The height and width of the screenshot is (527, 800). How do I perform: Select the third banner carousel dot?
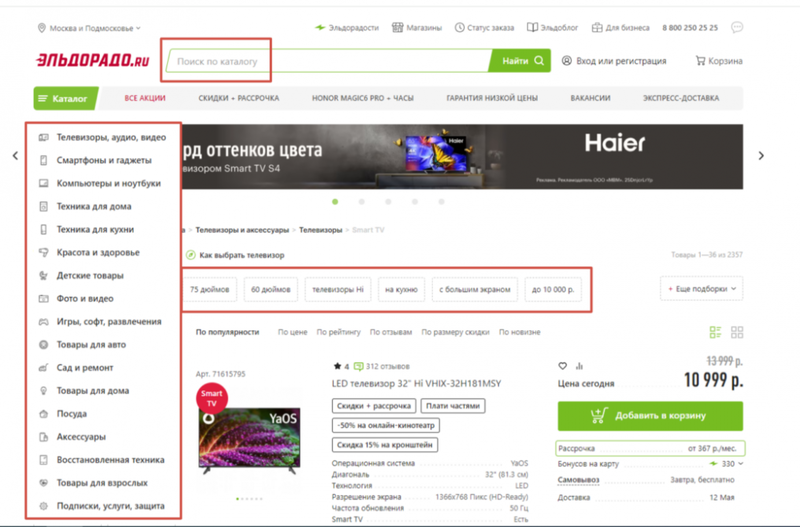(x=388, y=202)
